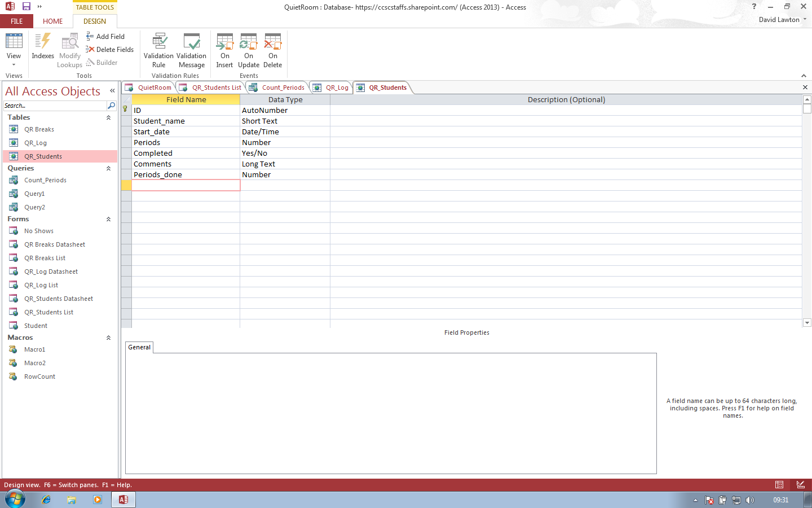Select the QR_Log List form
812x508 pixels.
(x=60, y=285)
